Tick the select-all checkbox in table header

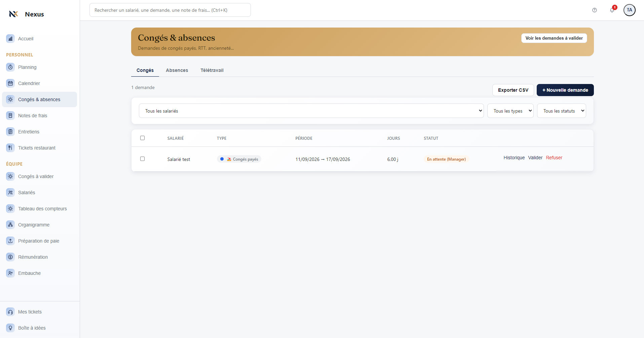(143, 138)
